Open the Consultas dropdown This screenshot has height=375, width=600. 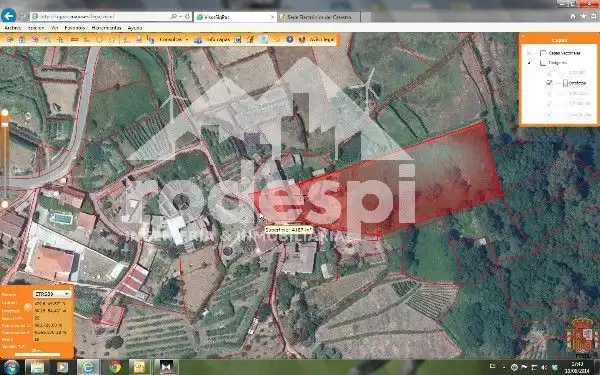[x=174, y=40]
